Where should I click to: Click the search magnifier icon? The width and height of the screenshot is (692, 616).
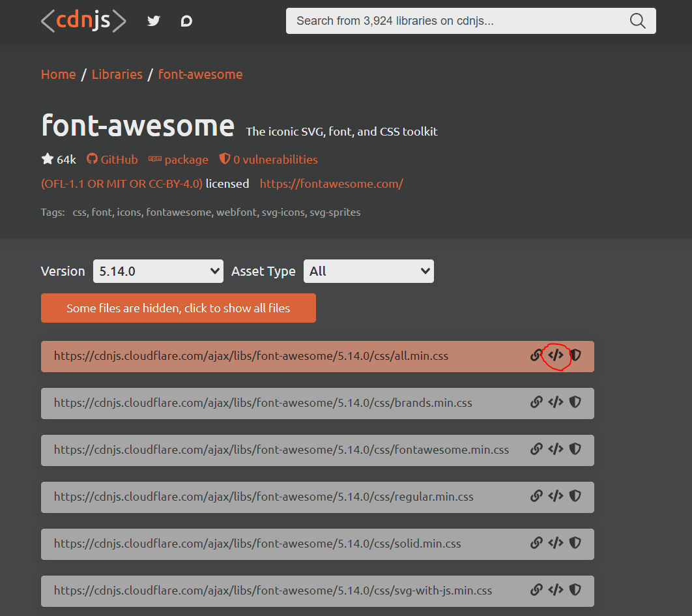coord(638,21)
